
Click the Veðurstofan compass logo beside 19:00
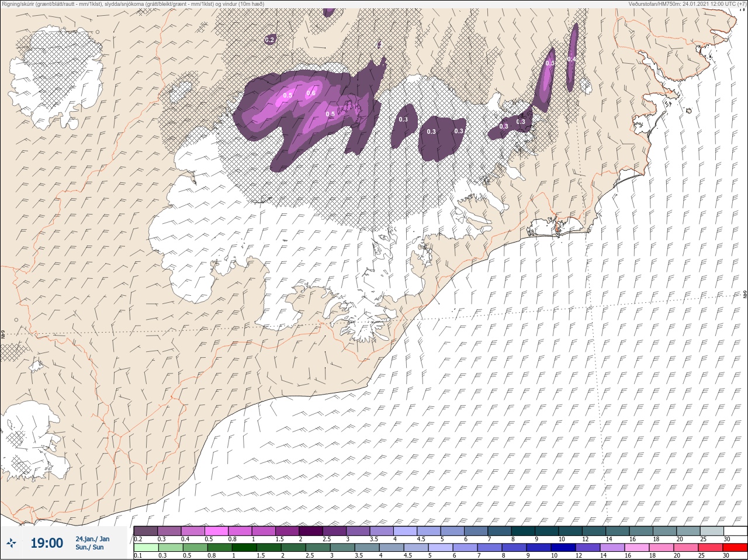point(11,543)
